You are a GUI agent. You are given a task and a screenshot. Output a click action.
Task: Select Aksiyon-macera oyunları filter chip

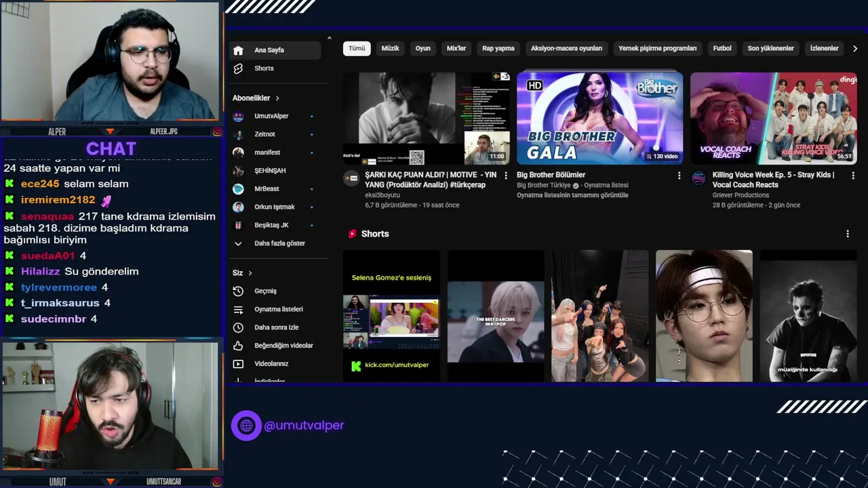pos(567,49)
